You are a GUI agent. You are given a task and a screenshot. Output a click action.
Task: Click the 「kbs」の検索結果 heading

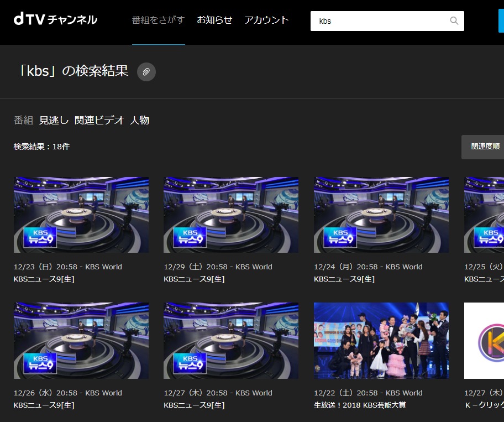[73, 71]
